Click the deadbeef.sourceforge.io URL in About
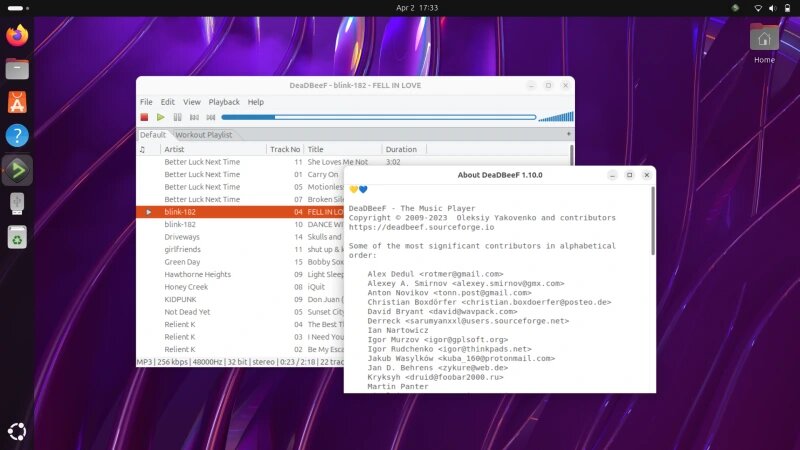 coord(421,227)
